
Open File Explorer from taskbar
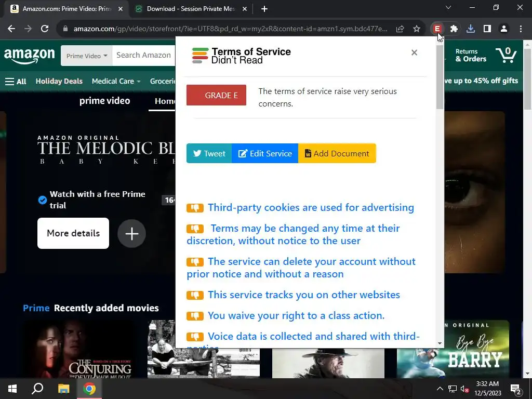coord(63,389)
